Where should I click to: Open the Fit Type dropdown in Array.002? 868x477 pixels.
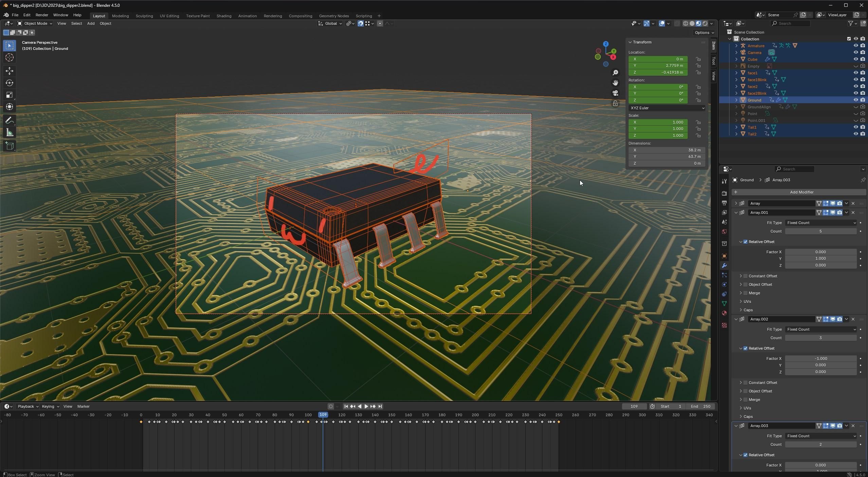click(x=820, y=329)
